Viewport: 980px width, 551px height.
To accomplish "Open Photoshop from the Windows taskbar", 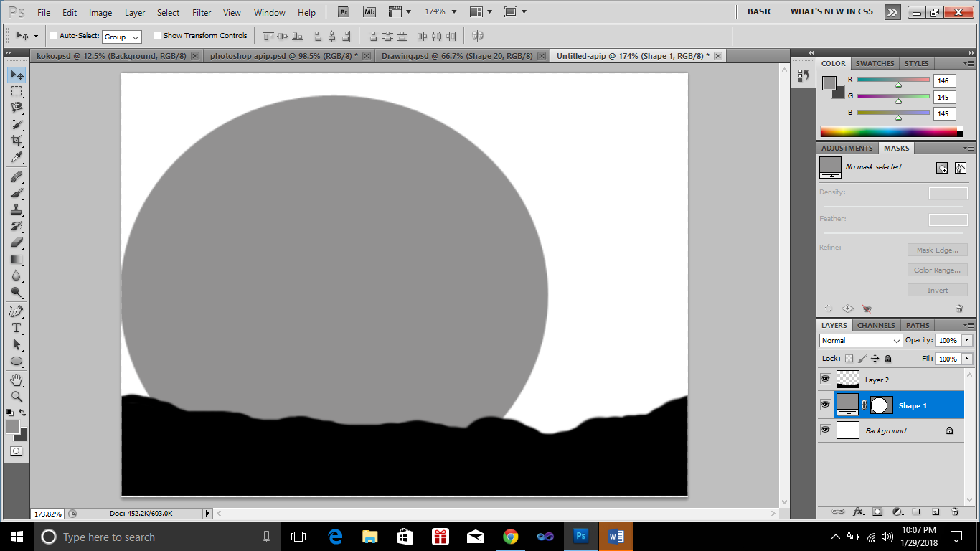I will tap(580, 537).
